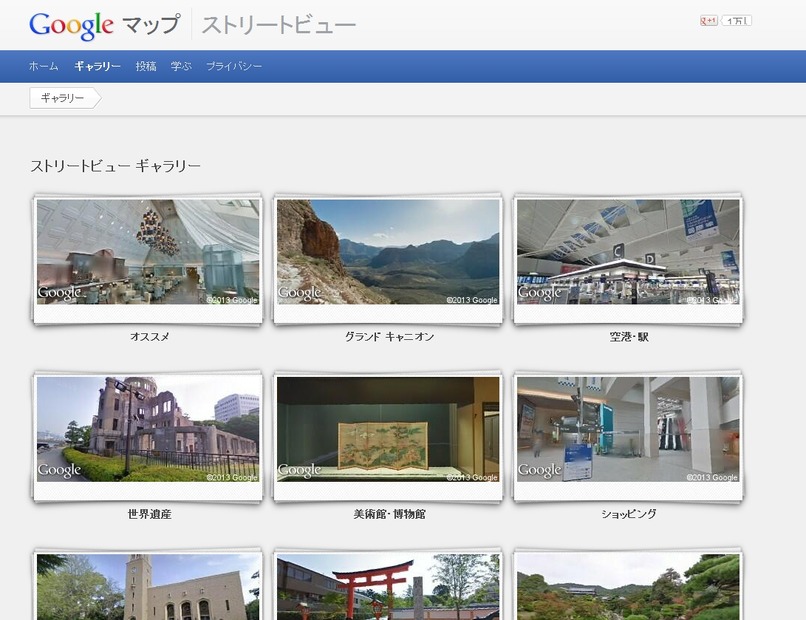Image resolution: width=806 pixels, height=620 pixels.
Task: Click the Google マップ logo
Action: coord(104,25)
